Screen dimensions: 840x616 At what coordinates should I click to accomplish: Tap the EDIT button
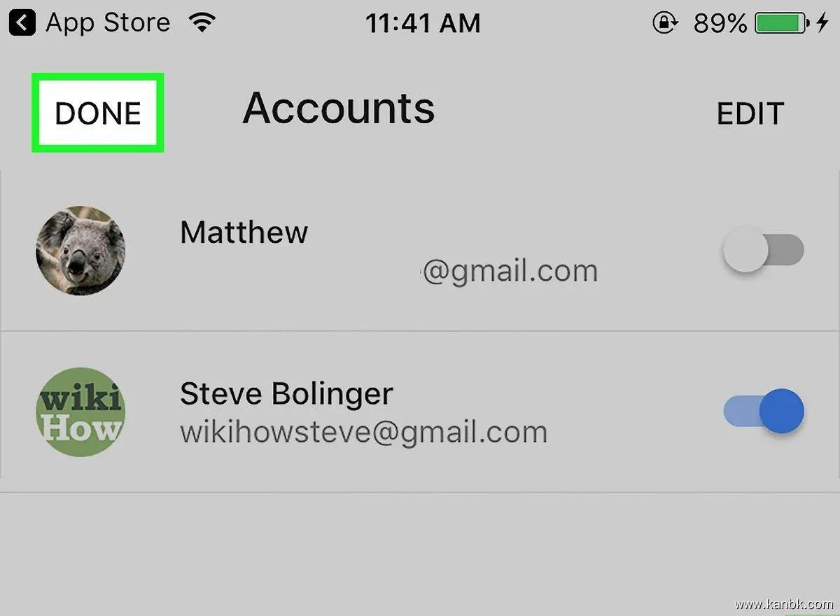click(x=750, y=113)
